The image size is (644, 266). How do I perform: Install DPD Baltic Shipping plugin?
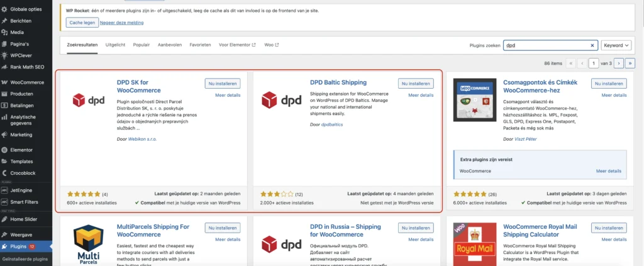(416, 84)
